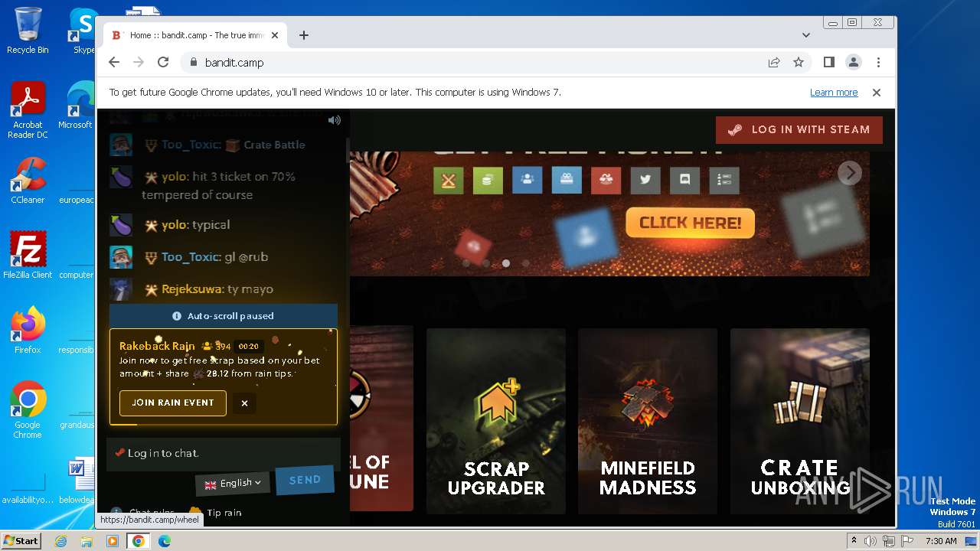Show hidden system tray icons

pos(854,541)
